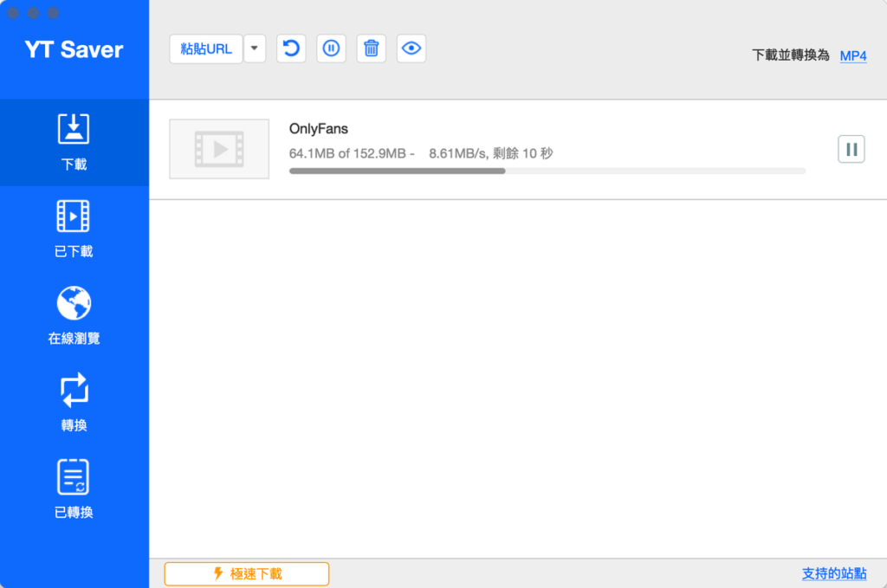This screenshot has height=588, width=887.
Task: Click the OnlyFans video thumbnail
Action: point(219,149)
